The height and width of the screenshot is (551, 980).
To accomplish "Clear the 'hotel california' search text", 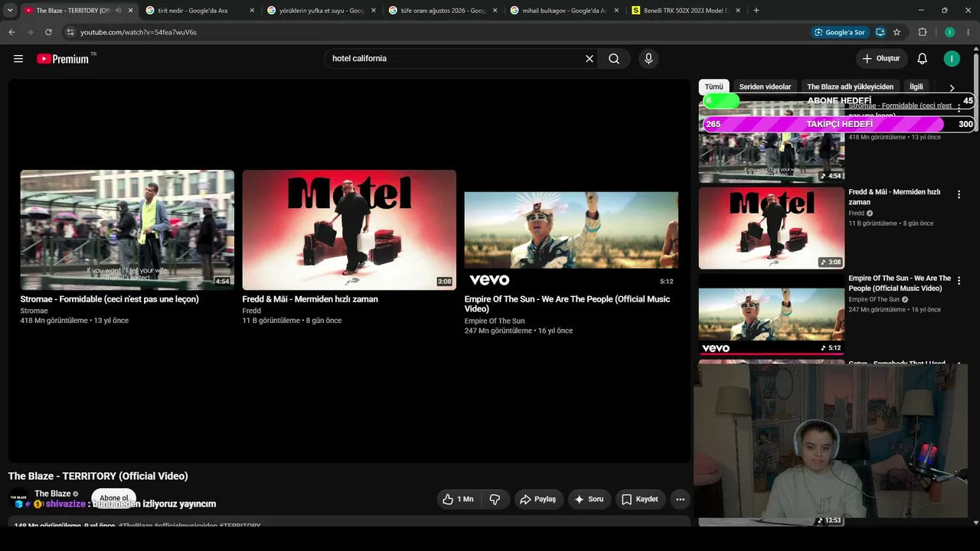I will pos(590,59).
